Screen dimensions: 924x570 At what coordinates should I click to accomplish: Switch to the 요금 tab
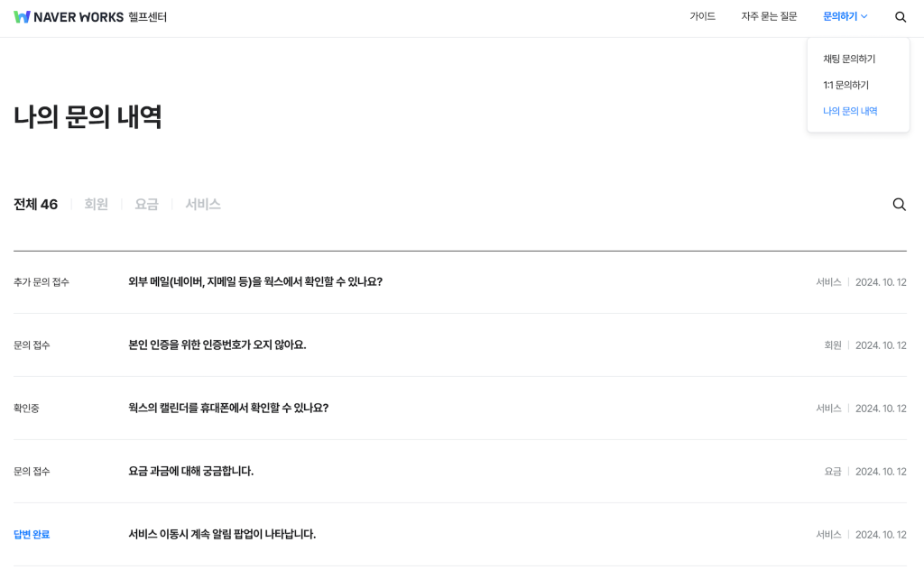(x=146, y=205)
